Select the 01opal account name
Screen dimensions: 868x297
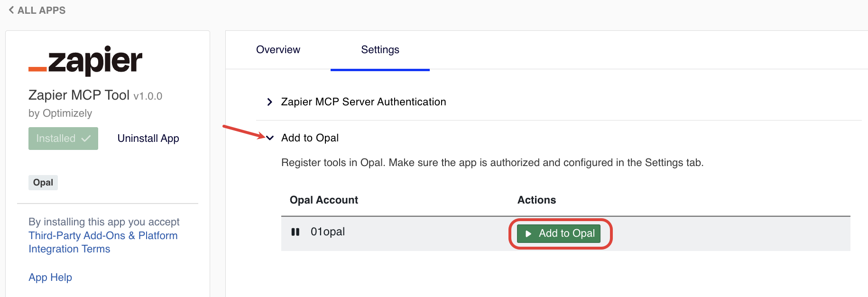point(327,232)
